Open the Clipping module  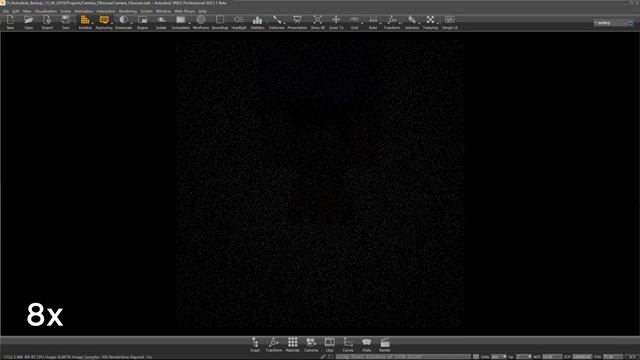(x=329, y=344)
